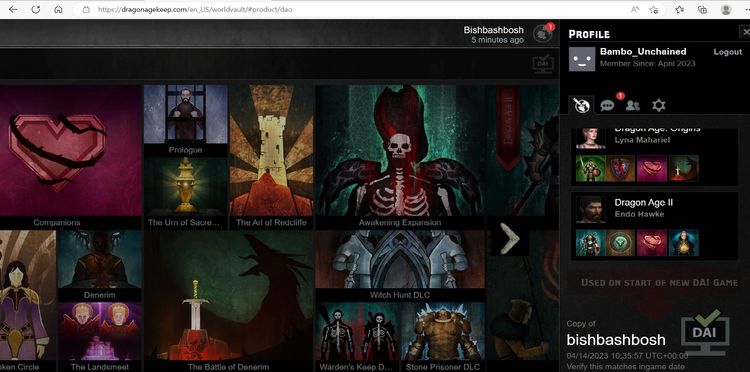Click the hooded mage icon under Endo Hawke
Viewport: 750px width, 372px height.
click(x=684, y=243)
